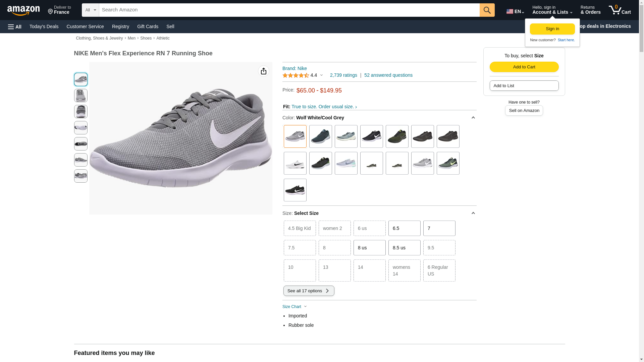Select size 8.5 us
The image size is (644, 362).
pos(404,248)
